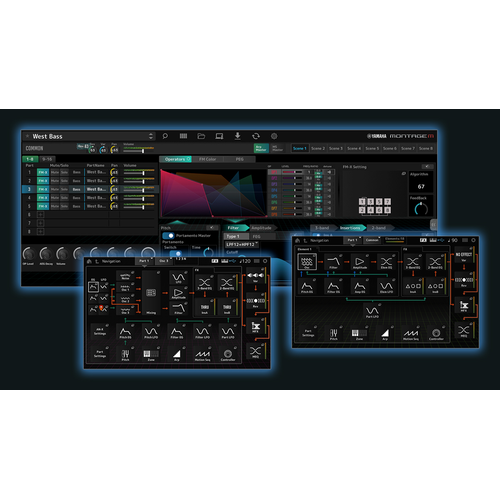Open the Amp EG block
500x500 pixels.
[359, 287]
